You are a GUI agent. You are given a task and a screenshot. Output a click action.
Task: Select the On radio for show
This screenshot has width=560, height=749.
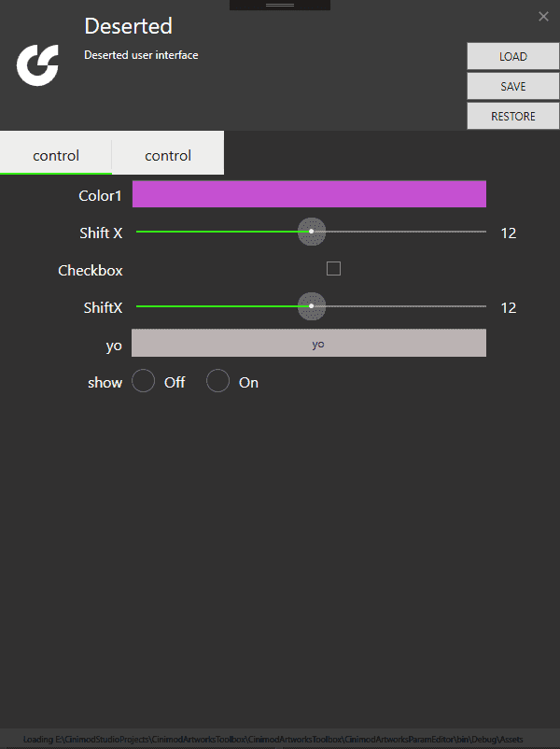(x=217, y=381)
